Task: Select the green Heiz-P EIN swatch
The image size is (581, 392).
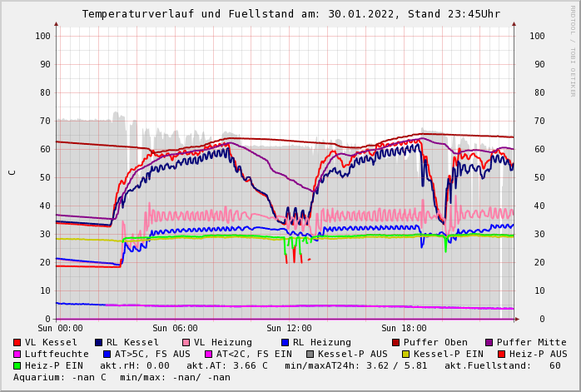Action: 17,365
